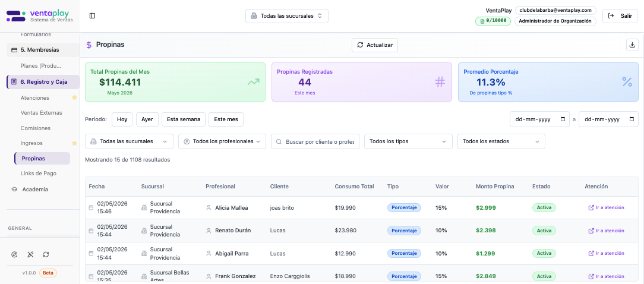
Task: Click the compass icon in sidebar footer
Action: pos(14,255)
